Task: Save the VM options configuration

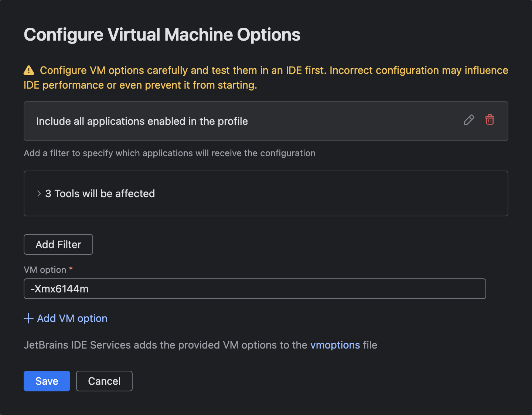Action: pyautogui.click(x=47, y=381)
